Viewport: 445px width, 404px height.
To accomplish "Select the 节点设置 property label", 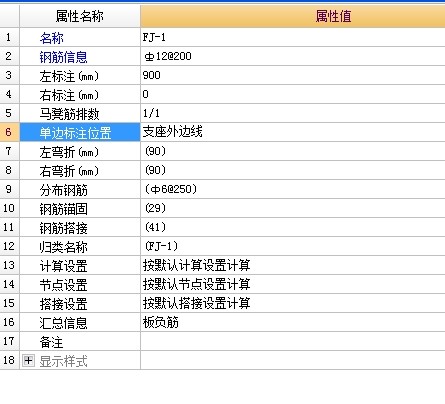I will (63, 285).
